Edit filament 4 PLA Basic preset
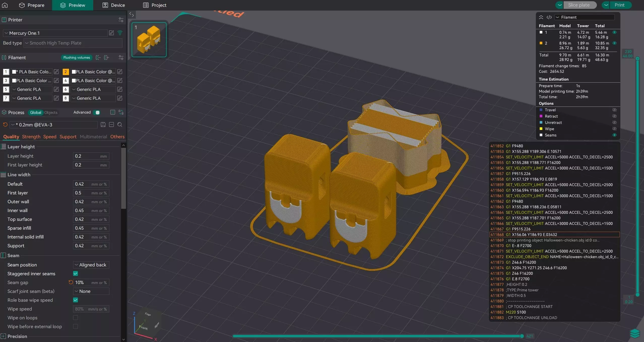Screen dimensions: 644x342 coord(120,81)
